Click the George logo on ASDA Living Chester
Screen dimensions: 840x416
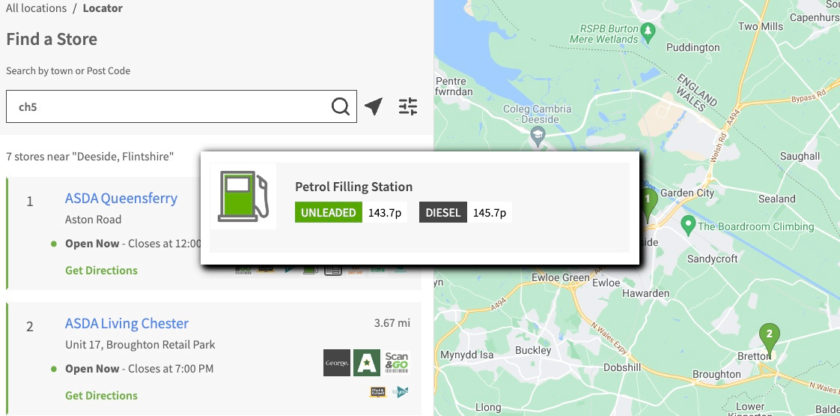click(x=336, y=362)
